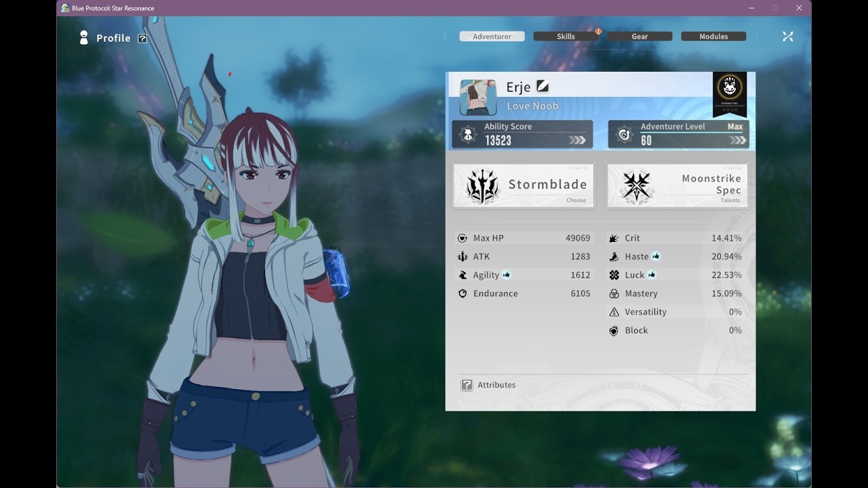The width and height of the screenshot is (868, 488).
Task: Edit the name Erje with pencil icon
Action: coord(542,86)
